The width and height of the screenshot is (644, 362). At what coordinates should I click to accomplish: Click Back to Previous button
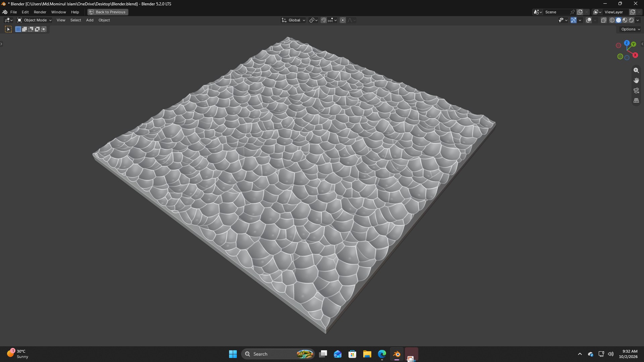point(108,12)
